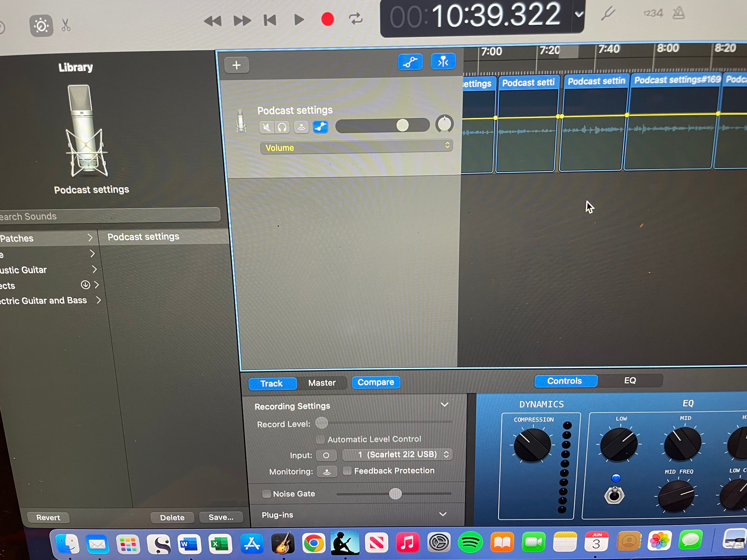The height and width of the screenshot is (560, 747).
Task: Enable the Noise Gate checkbox
Action: coord(267,494)
